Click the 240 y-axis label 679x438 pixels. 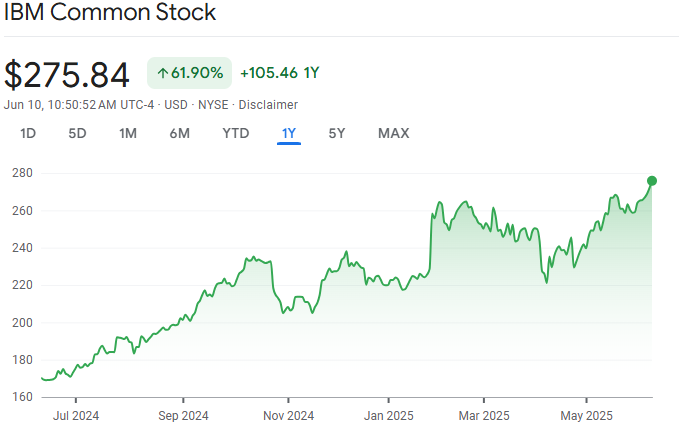(x=22, y=248)
